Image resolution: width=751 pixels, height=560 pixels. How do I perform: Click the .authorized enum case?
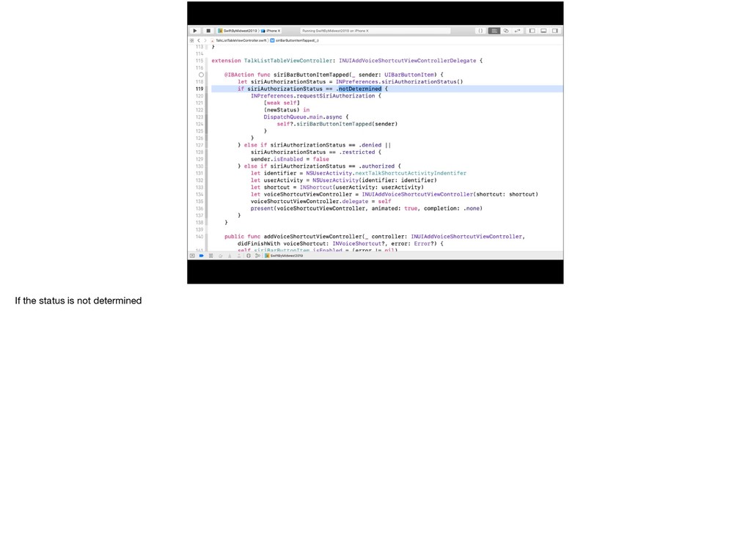click(x=377, y=166)
